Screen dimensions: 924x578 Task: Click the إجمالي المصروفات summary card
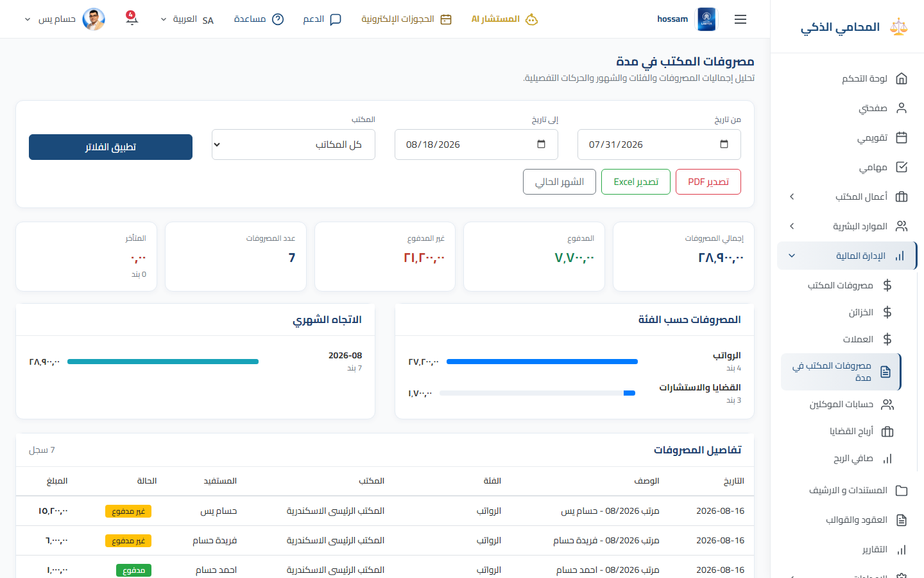683,256
